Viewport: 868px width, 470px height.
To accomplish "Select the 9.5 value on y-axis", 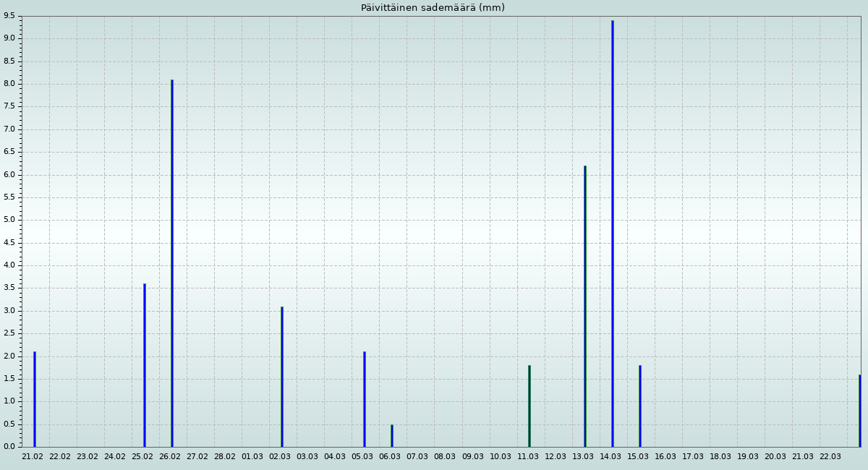I will [x=9, y=16].
